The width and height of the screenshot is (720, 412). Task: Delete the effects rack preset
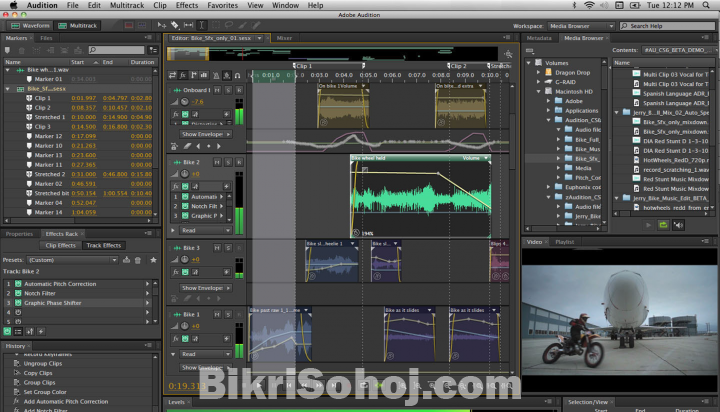[x=138, y=260]
